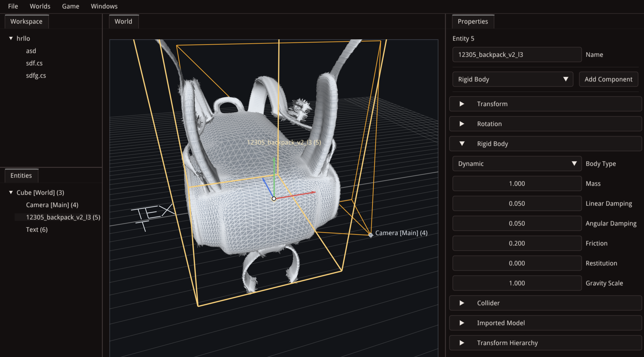The width and height of the screenshot is (644, 357).
Task: Switch to the Entities tab
Action: (x=21, y=175)
